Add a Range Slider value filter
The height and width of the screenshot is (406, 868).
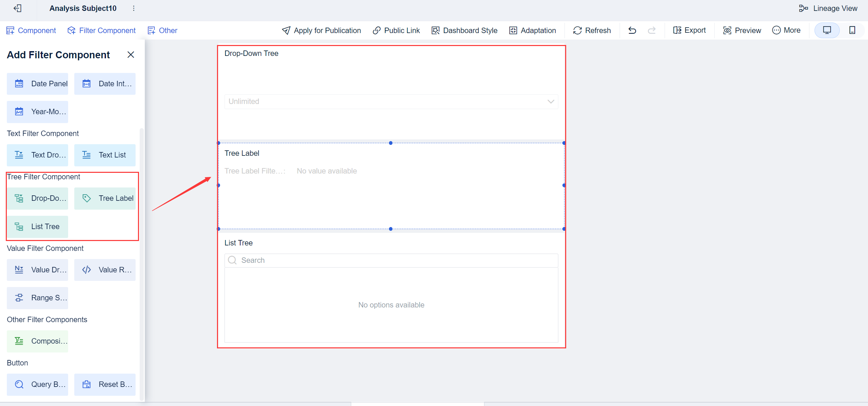(x=37, y=298)
